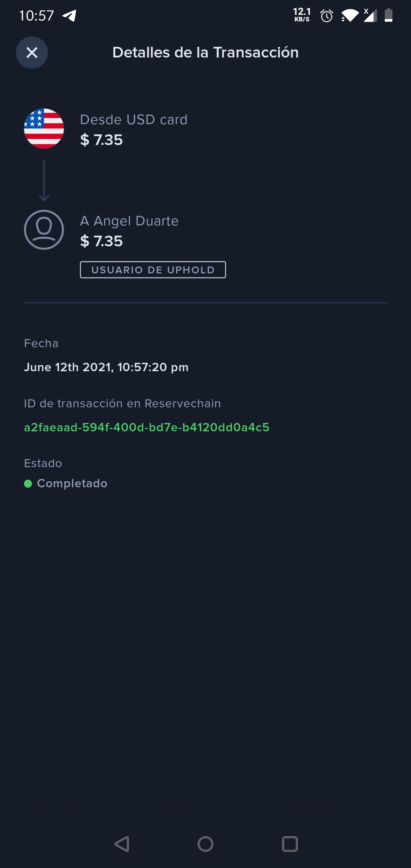Image resolution: width=411 pixels, height=868 pixels.
Task: Select the 'Desde USD card' label
Action: pyautogui.click(x=134, y=120)
